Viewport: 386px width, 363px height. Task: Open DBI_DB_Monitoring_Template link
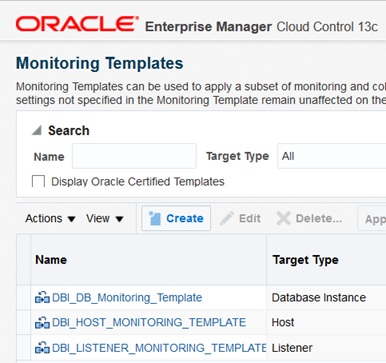[x=127, y=297]
